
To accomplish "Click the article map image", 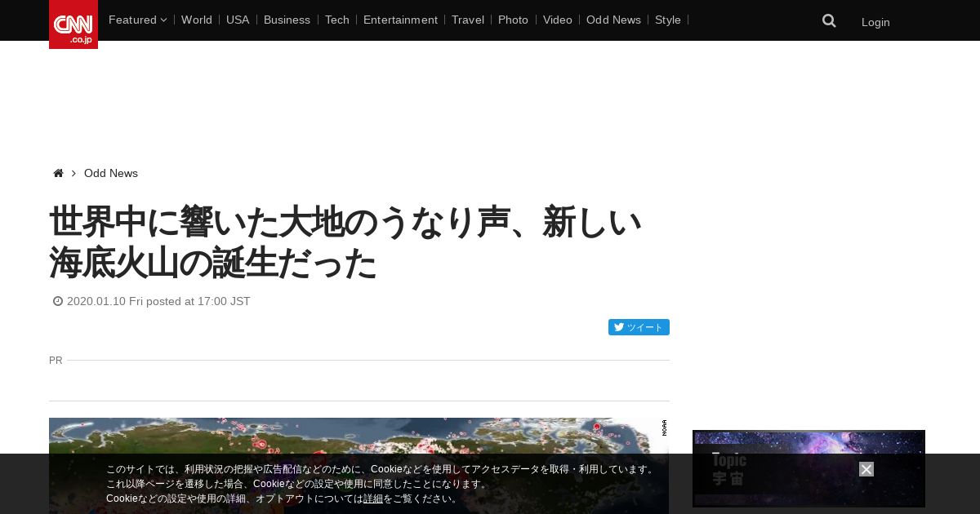I will point(359,466).
